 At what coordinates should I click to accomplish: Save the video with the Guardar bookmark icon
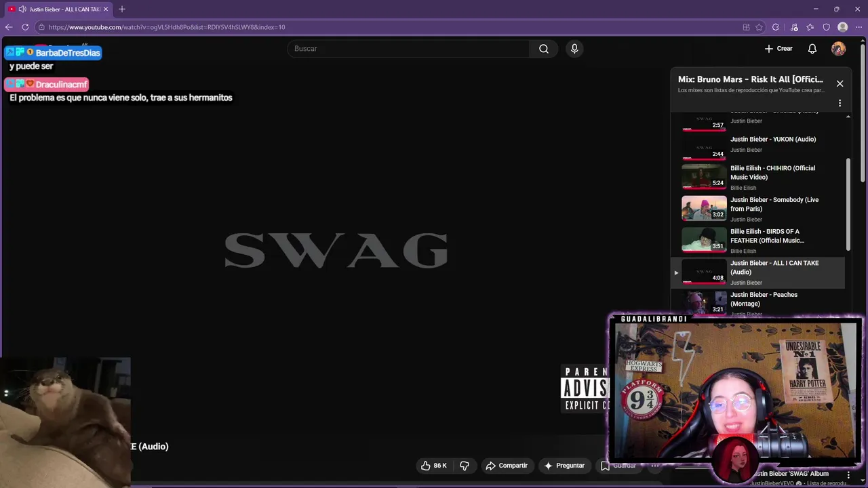click(x=605, y=466)
